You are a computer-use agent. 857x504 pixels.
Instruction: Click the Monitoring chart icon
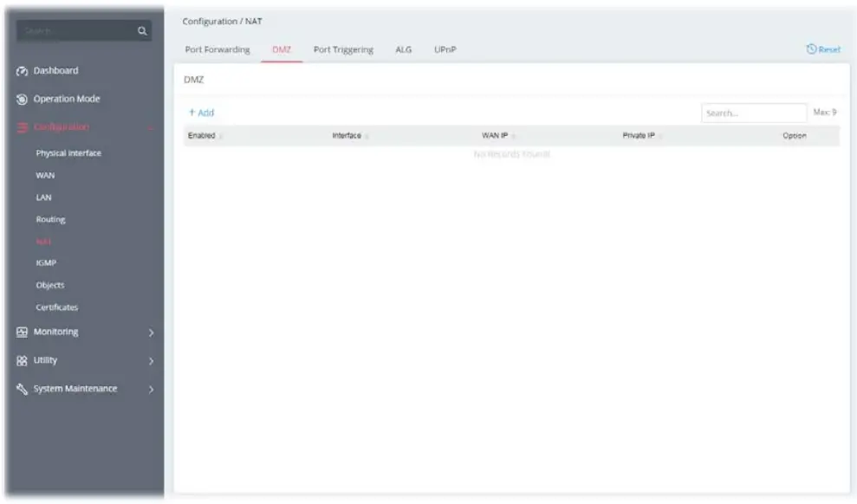[x=22, y=332]
